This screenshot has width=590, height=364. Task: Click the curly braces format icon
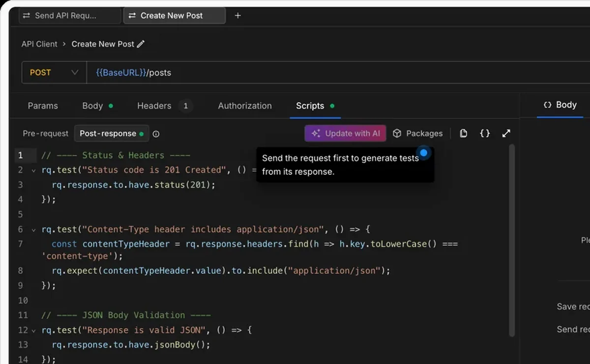tap(485, 134)
